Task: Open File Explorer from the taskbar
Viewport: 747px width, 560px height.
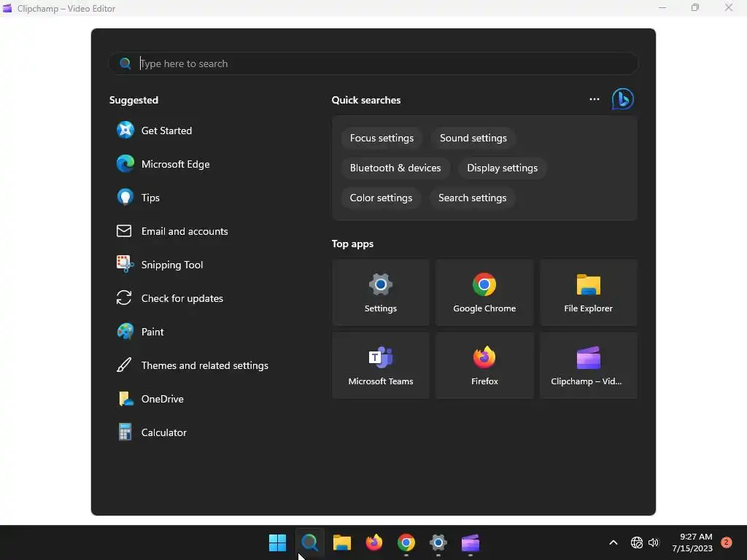Action: click(x=341, y=542)
